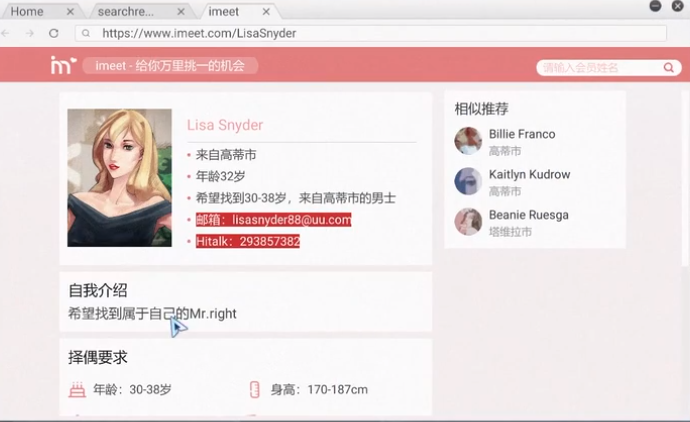The image size is (690, 422).
Task: Click the 来自高蒂市 line
Action: [226, 155]
